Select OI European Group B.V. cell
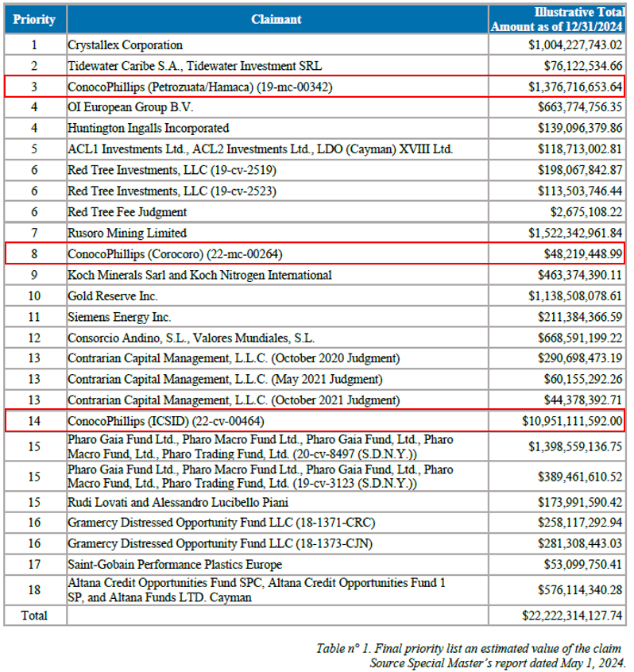Screen dimensions: 634x672 [277, 107]
